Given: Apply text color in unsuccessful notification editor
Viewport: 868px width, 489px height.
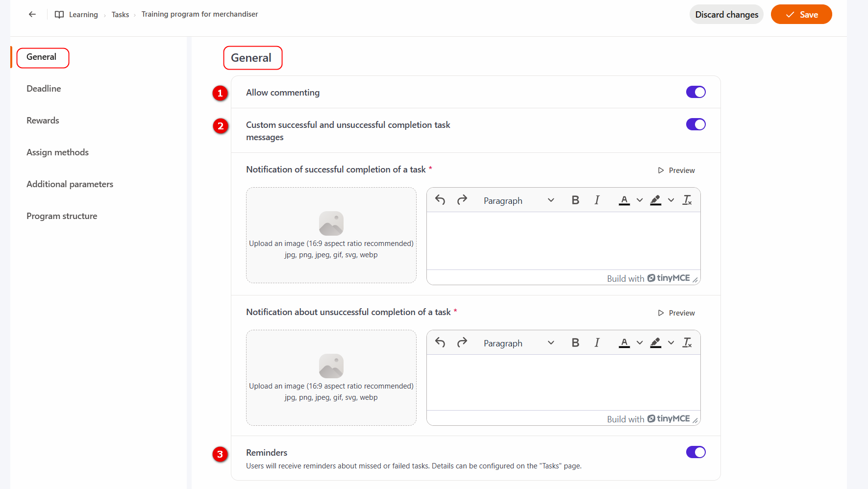Looking at the screenshot, I should (x=624, y=342).
